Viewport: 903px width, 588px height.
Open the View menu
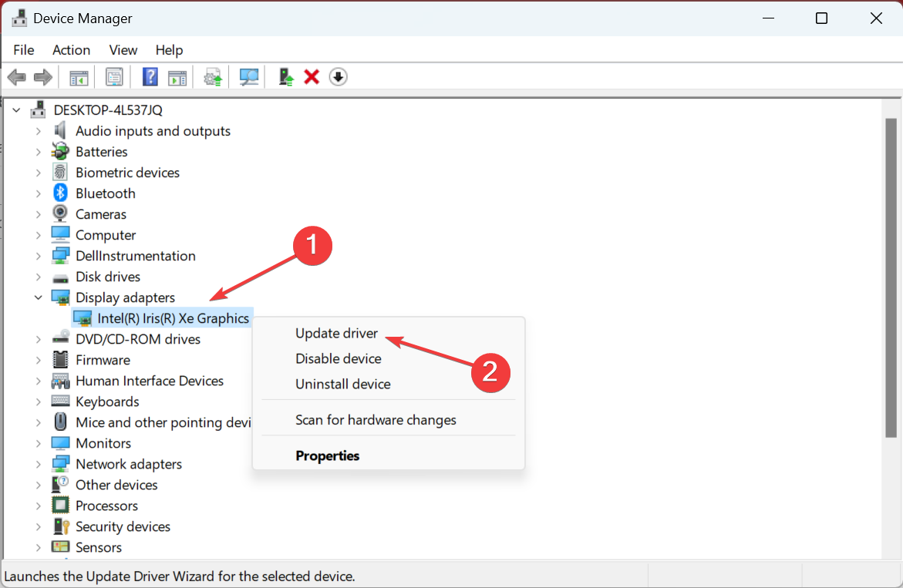[123, 50]
